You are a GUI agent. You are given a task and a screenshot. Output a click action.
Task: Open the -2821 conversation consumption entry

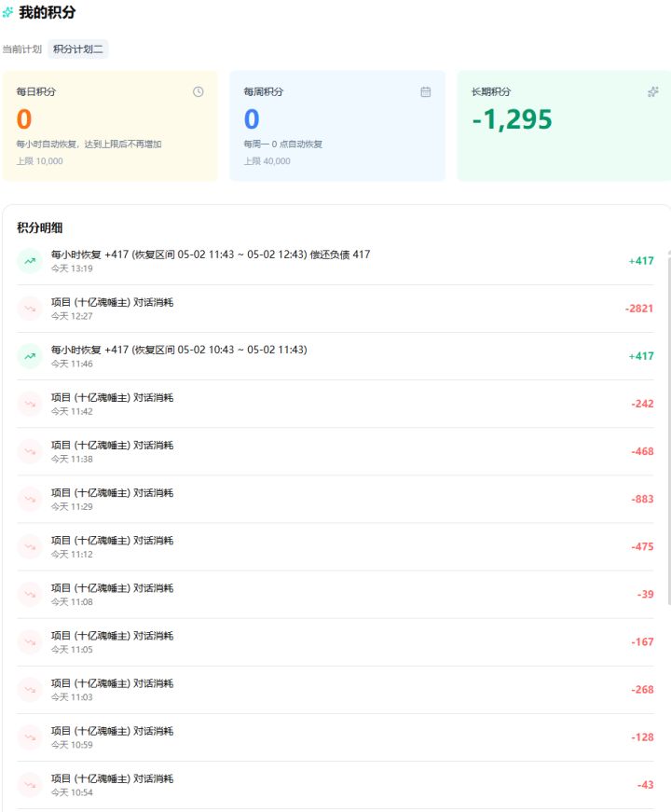tap(335, 309)
